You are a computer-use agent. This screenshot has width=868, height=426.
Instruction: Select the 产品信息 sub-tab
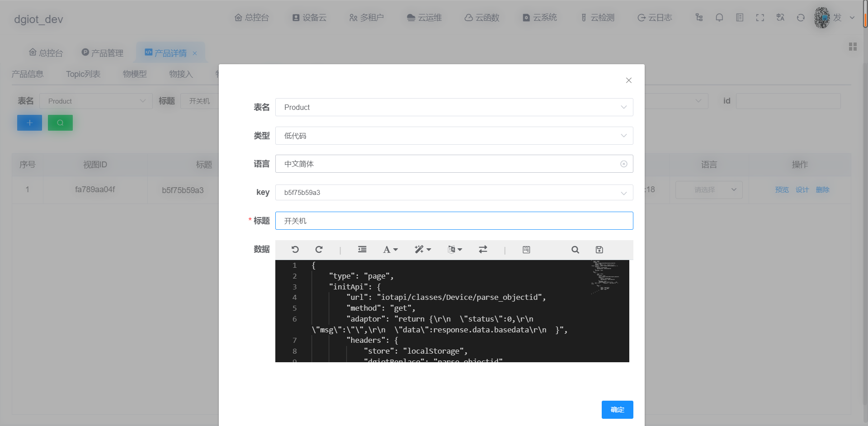coord(28,74)
